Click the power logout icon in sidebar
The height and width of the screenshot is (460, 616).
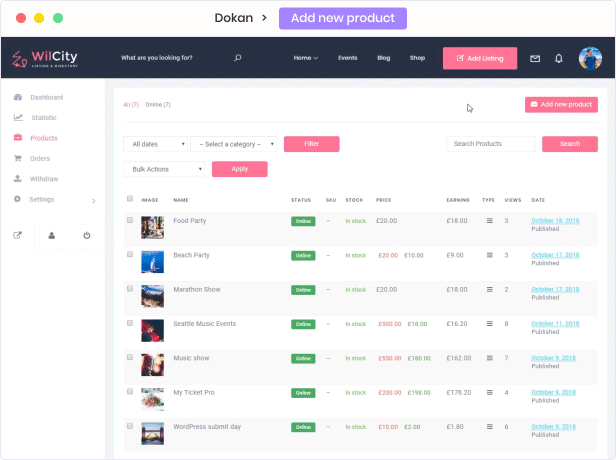[x=86, y=235]
